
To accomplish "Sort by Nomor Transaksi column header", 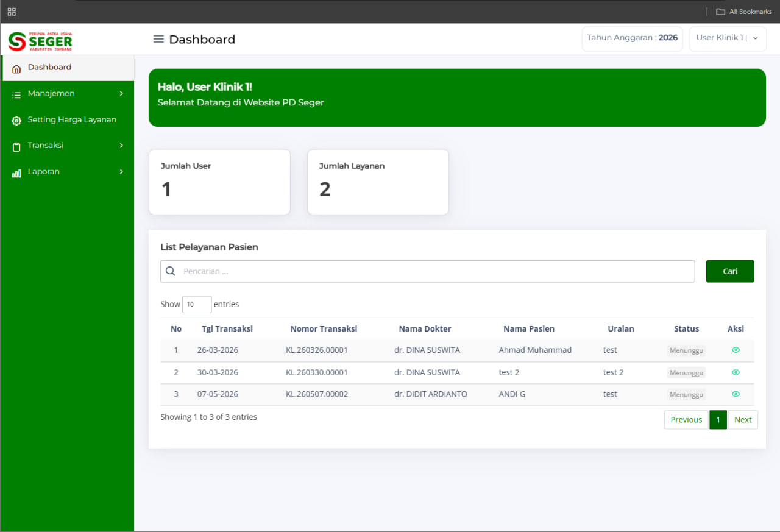I will click(324, 328).
